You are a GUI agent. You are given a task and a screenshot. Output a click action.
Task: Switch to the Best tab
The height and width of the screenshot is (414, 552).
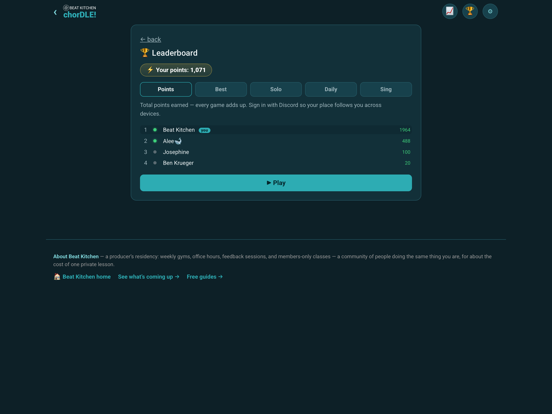coord(221,89)
